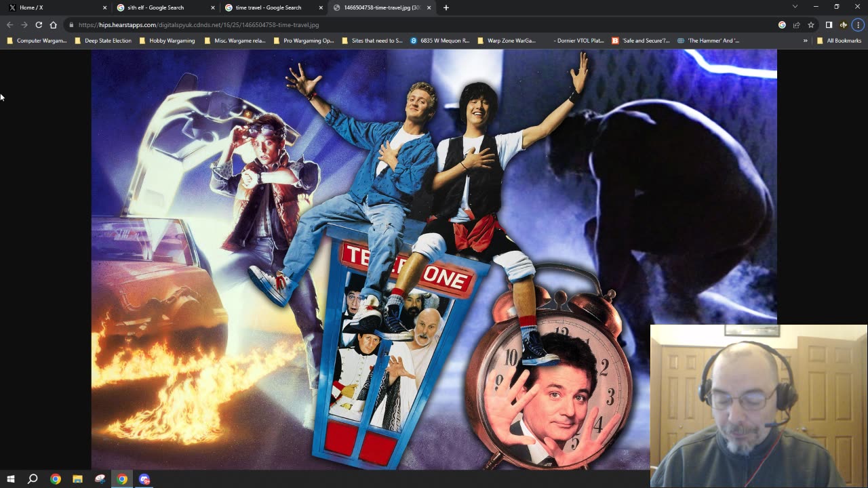The image size is (868, 488).
Task: Open the 6835 W Mequon R... bookmark
Action: coord(439,41)
